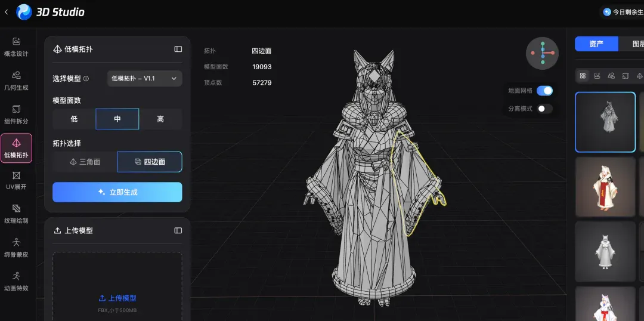Screen dimensions: 644x321
Task: Filter assets by the geometry shapes icon
Action: click(x=611, y=76)
